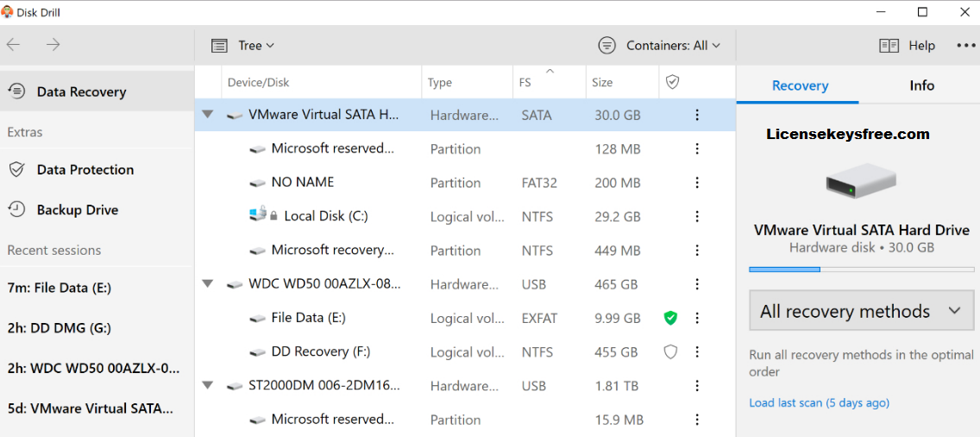The image size is (980, 437).
Task: Click the Disk Drill app icon in title bar
Action: [x=8, y=12]
